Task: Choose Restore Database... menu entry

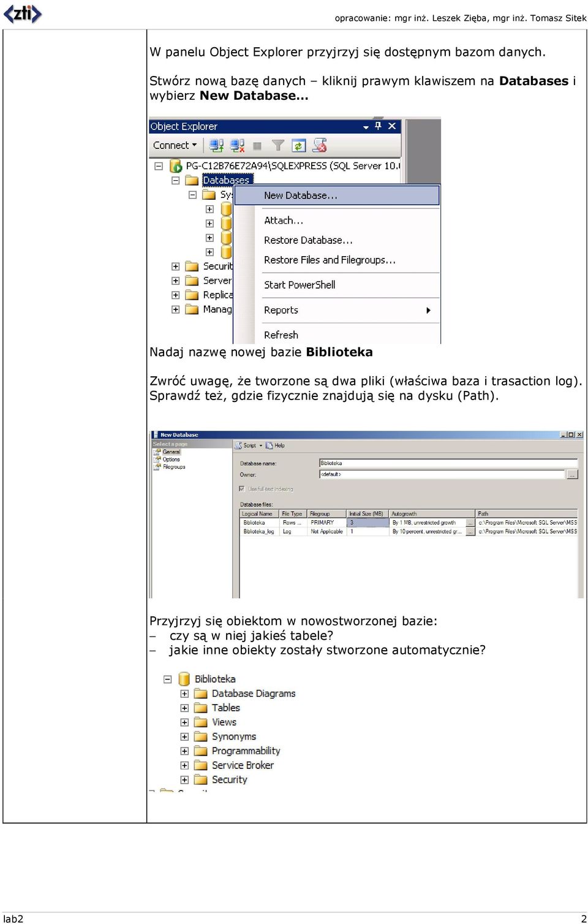Action: click(308, 240)
